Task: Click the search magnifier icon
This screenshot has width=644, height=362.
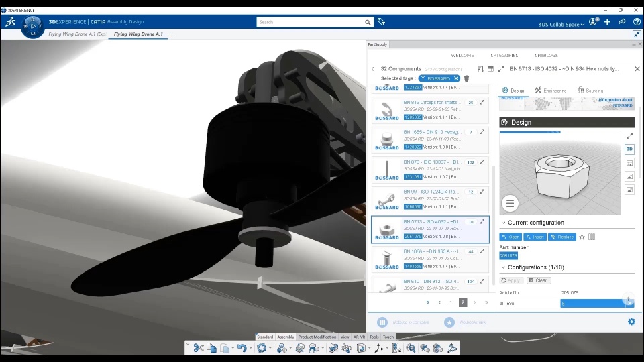Action: click(x=368, y=22)
